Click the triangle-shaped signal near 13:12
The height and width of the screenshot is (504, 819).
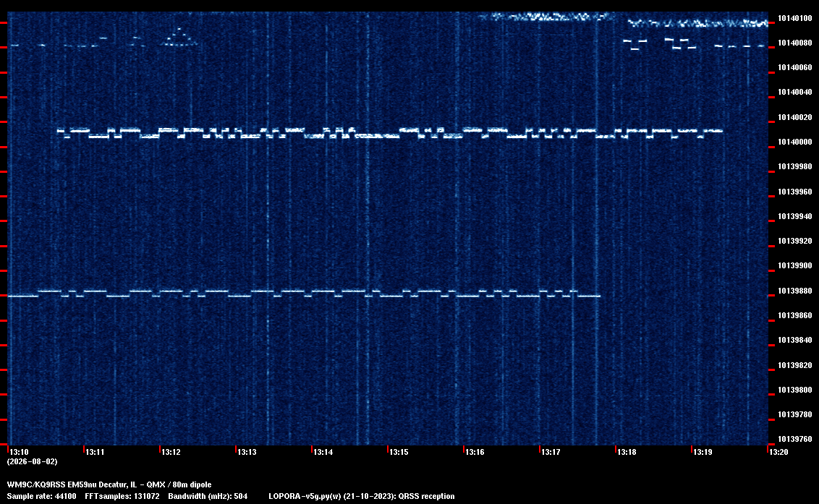coord(179,37)
